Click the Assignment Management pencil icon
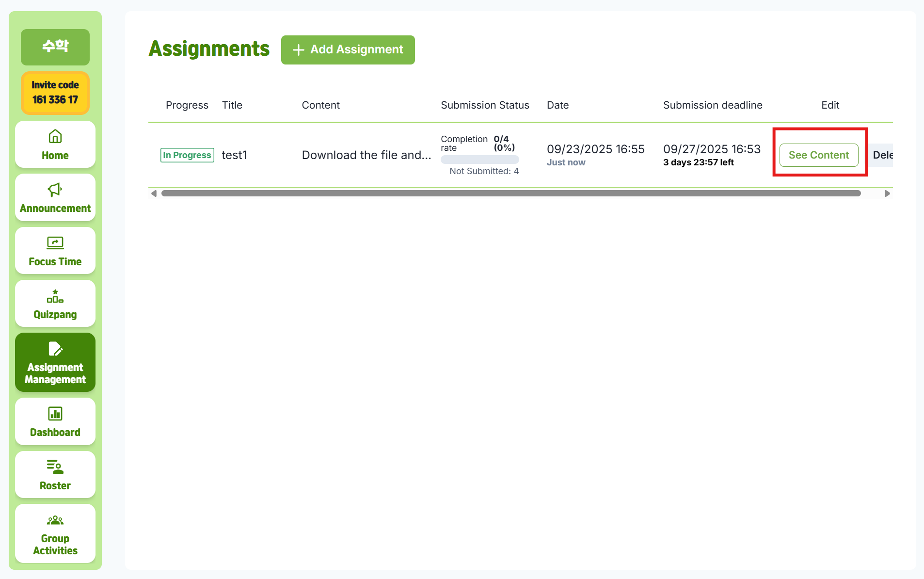Viewport: 924px width, 579px height. point(55,349)
